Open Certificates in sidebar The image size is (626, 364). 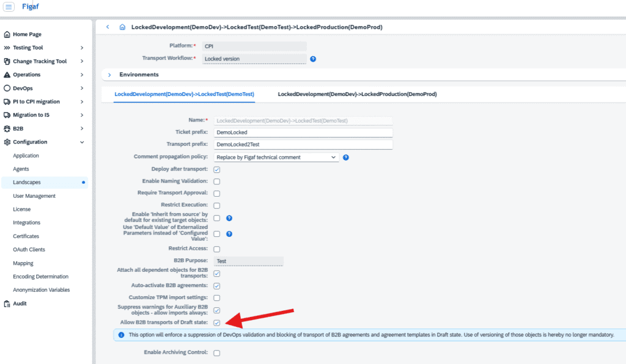(26, 236)
